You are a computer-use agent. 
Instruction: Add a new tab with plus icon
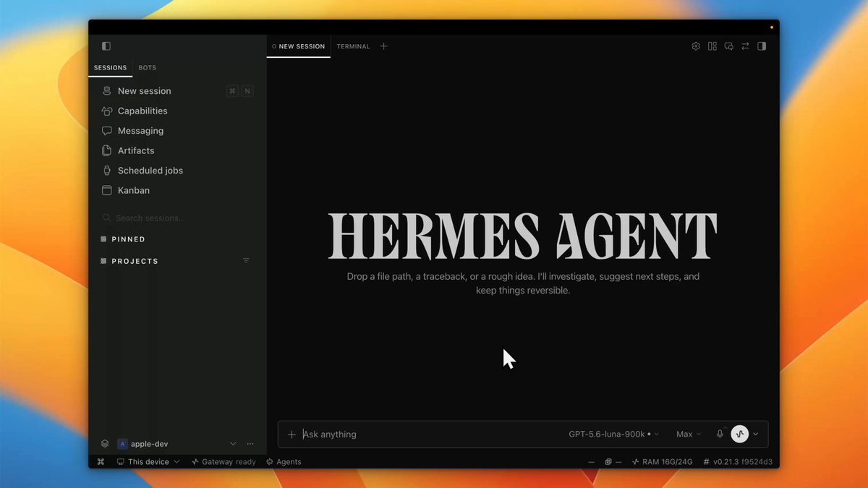pyautogui.click(x=384, y=46)
